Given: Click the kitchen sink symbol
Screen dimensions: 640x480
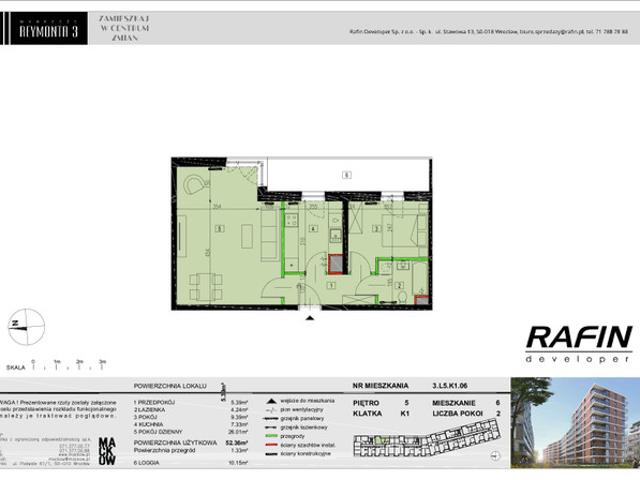Looking at the screenshot, I should pos(336,236).
